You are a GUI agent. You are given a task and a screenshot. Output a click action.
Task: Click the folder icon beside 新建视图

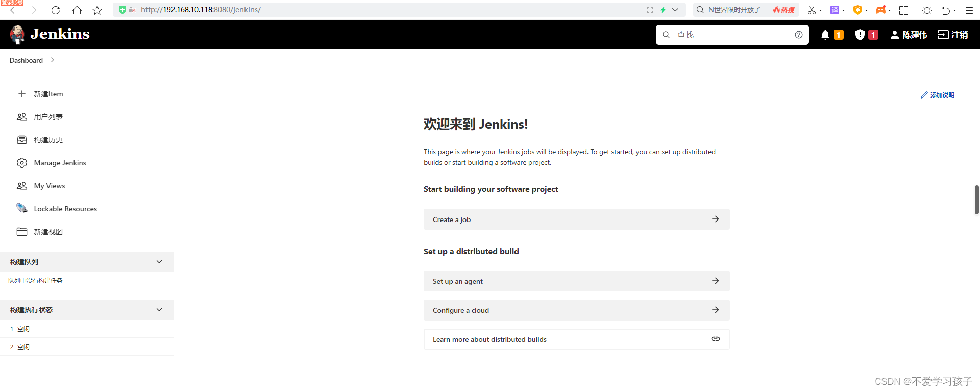tap(22, 232)
